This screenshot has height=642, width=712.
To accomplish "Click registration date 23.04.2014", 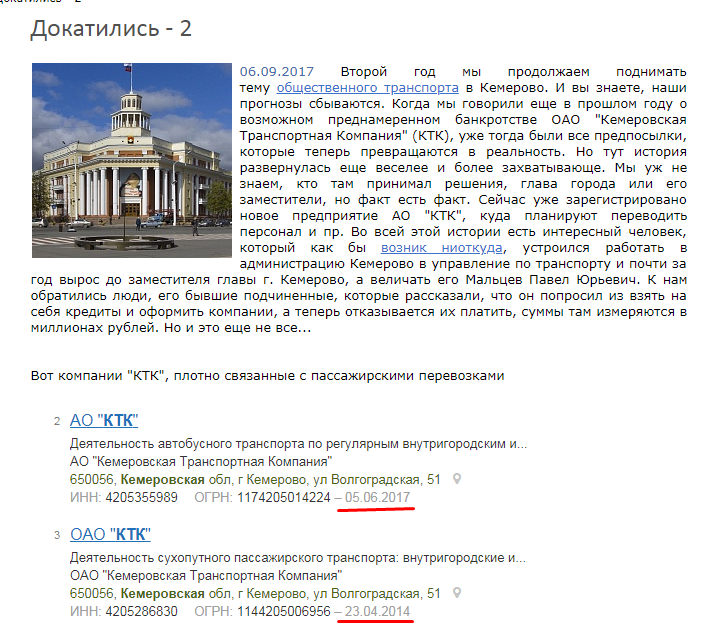I will [x=377, y=612].
